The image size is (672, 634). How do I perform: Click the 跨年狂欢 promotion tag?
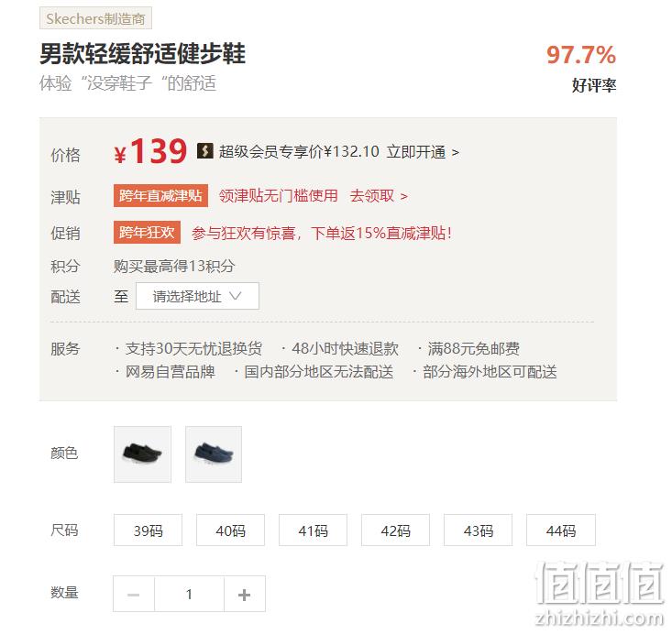click(x=147, y=232)
